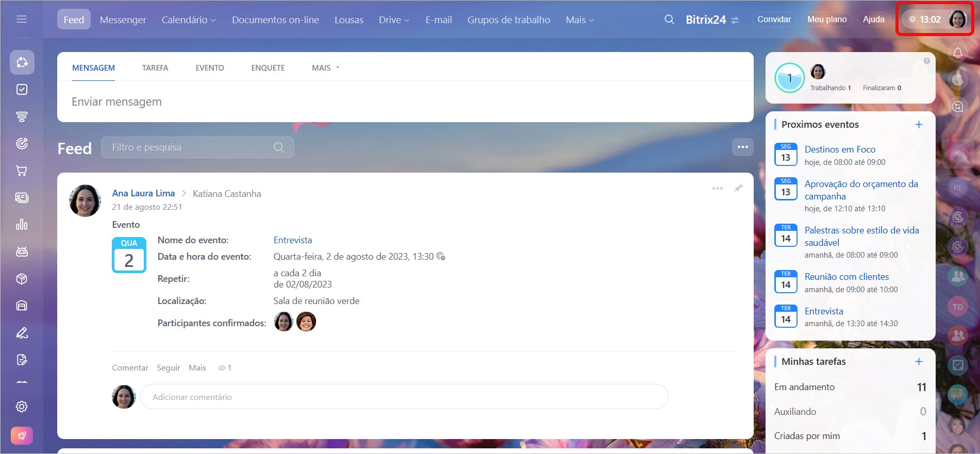
Task: Open the shopping cart icon in the sidebar
Action: coord(22,171)
